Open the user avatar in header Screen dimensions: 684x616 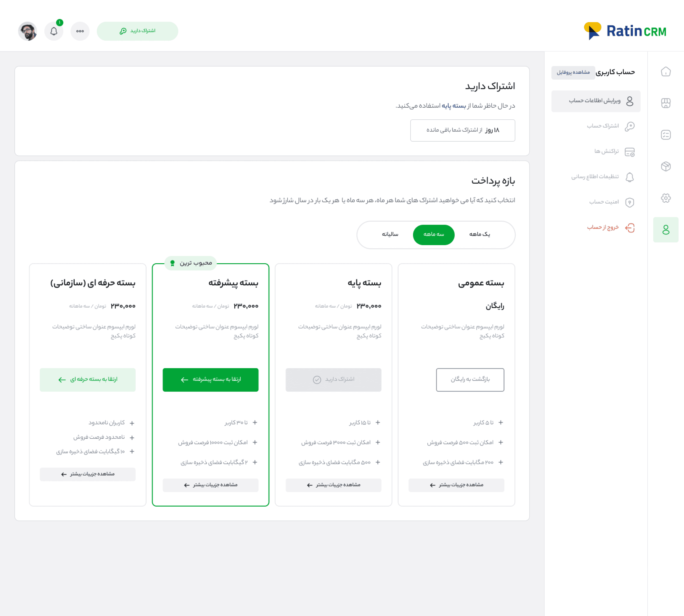28,31
